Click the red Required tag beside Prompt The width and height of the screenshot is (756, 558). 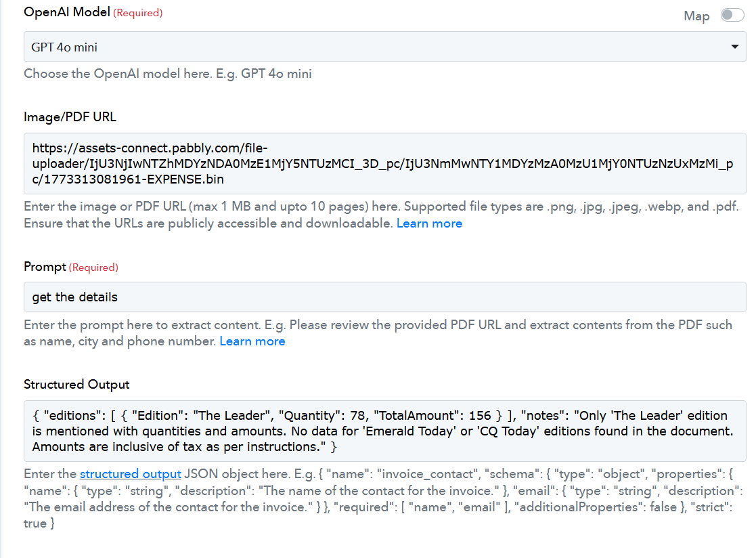[94, 267]
